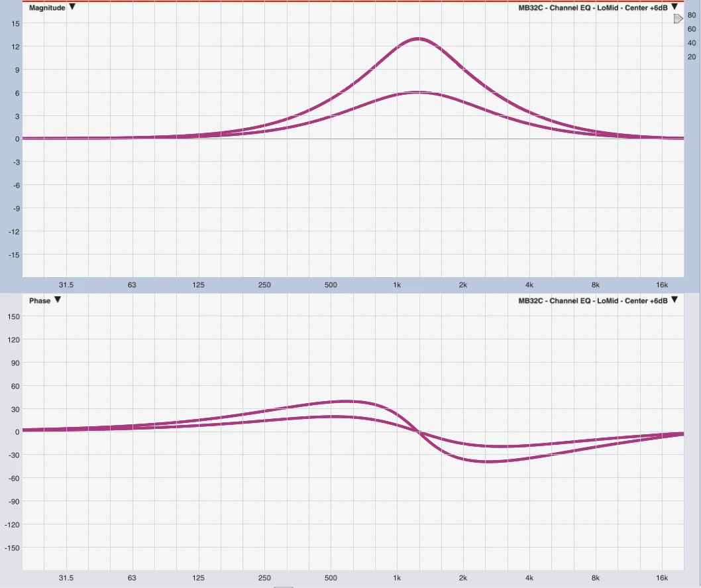Click the 6 dB peak of lower magnitude curve
The height and width of the screenshot is (588, 701).
tap(418, 92)
